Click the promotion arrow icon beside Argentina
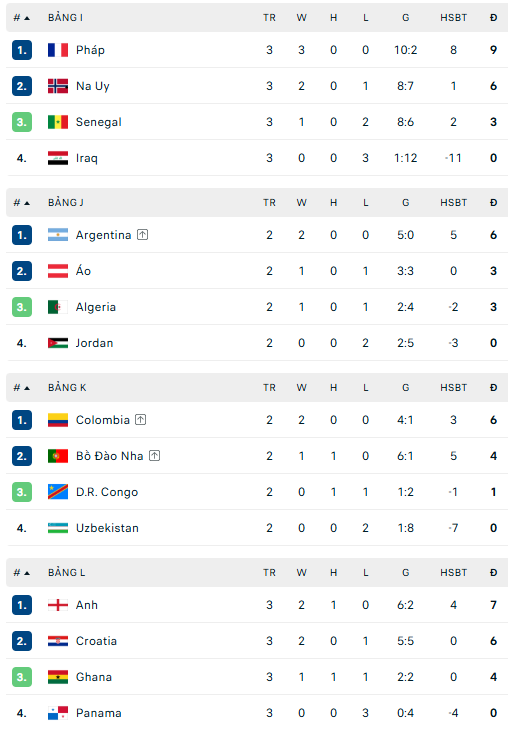Viewport: 508px width, 729px height. pyautogui.click(x=143, y=235)
